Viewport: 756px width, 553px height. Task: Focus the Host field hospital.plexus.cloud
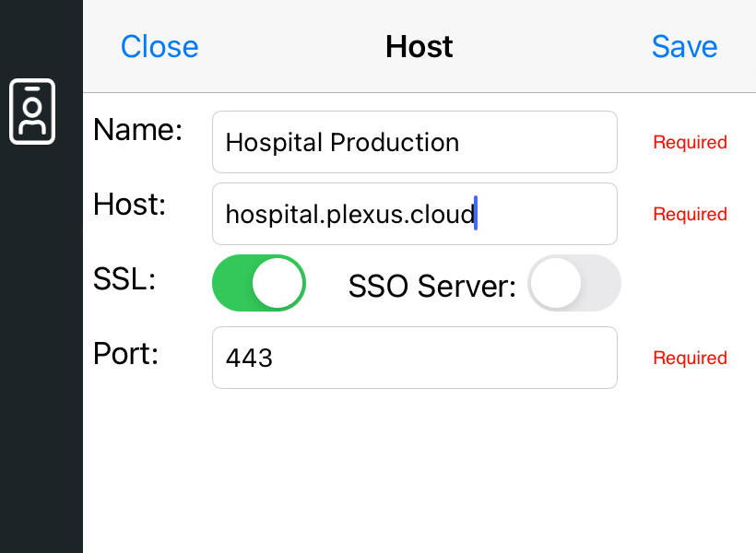(x=415, y=214)
